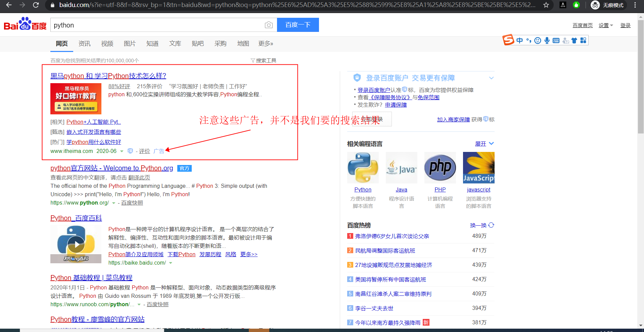Open Python 基础教程 菜鸟教程 result
This screenshot has width=644, height=332.
[x=91, y=278]
